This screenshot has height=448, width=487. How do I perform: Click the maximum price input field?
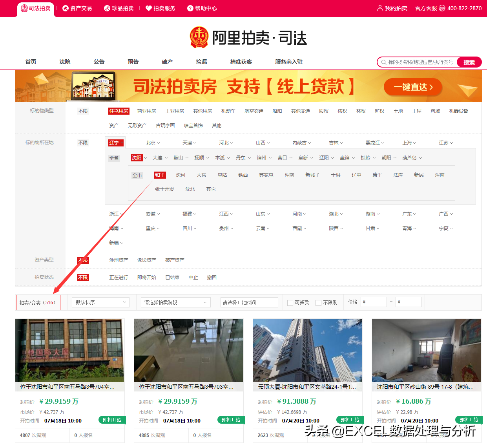click(409, 302)
